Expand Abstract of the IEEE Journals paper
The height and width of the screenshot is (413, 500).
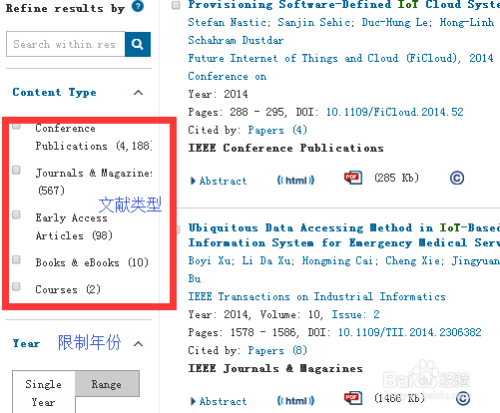coord(219,401)
